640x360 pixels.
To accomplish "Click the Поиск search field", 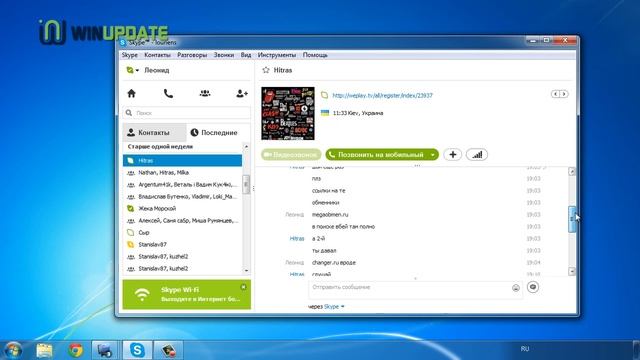I will [x=187, y=113].
